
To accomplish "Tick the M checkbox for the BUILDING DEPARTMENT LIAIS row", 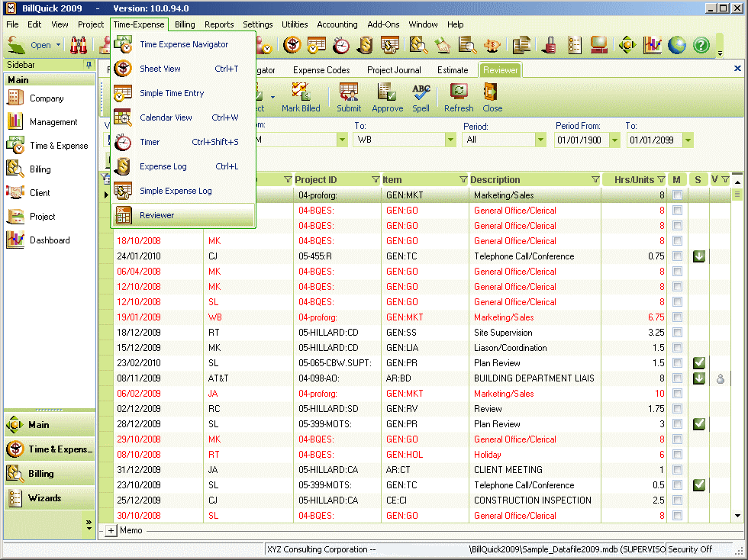I will point(677,378).
